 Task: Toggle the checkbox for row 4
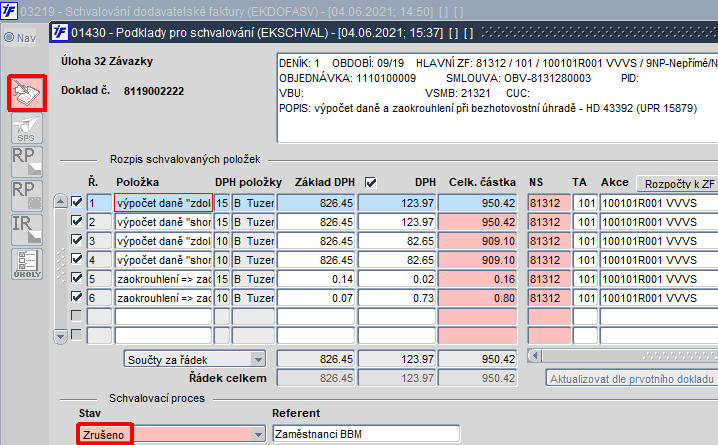point(76,259)
